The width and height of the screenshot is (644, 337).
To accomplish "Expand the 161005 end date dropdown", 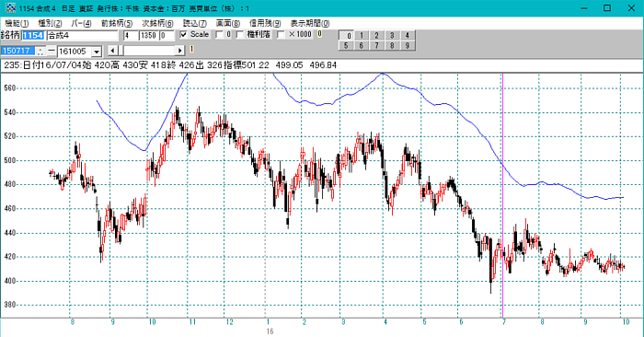I will 97,52.
